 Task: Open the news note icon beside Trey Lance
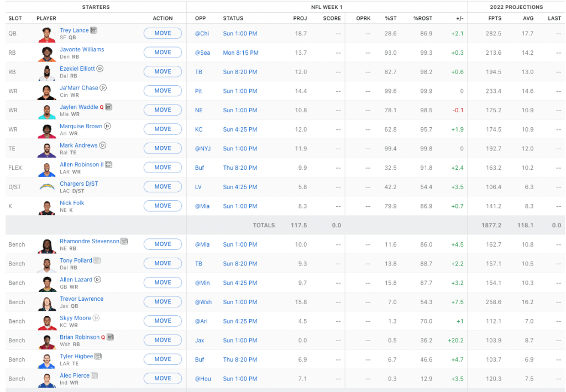[x=94, y=30]
